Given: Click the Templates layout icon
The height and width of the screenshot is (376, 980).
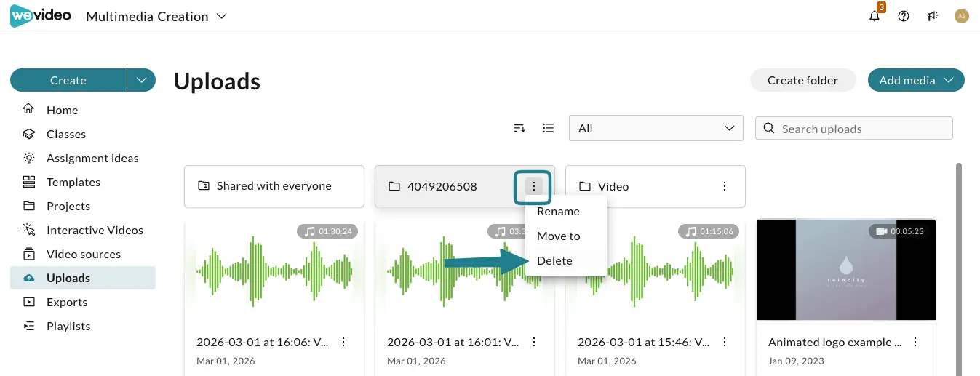Looking at the screenshot, I should 28,182.
